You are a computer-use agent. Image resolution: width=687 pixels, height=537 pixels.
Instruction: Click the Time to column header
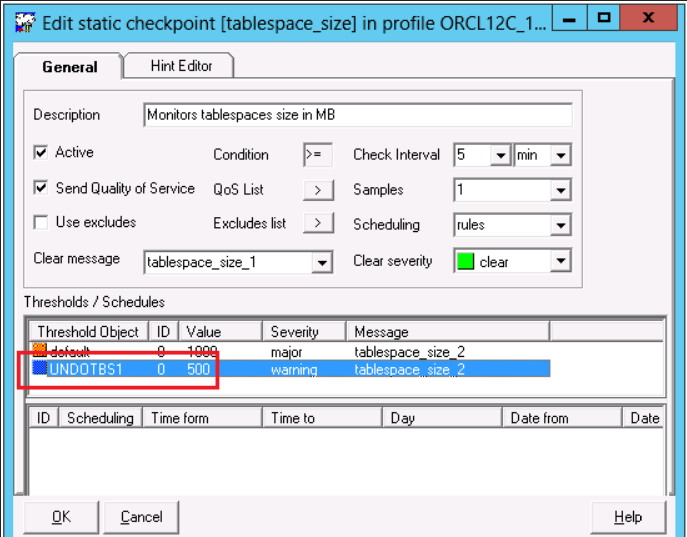(x=322, y=418)
